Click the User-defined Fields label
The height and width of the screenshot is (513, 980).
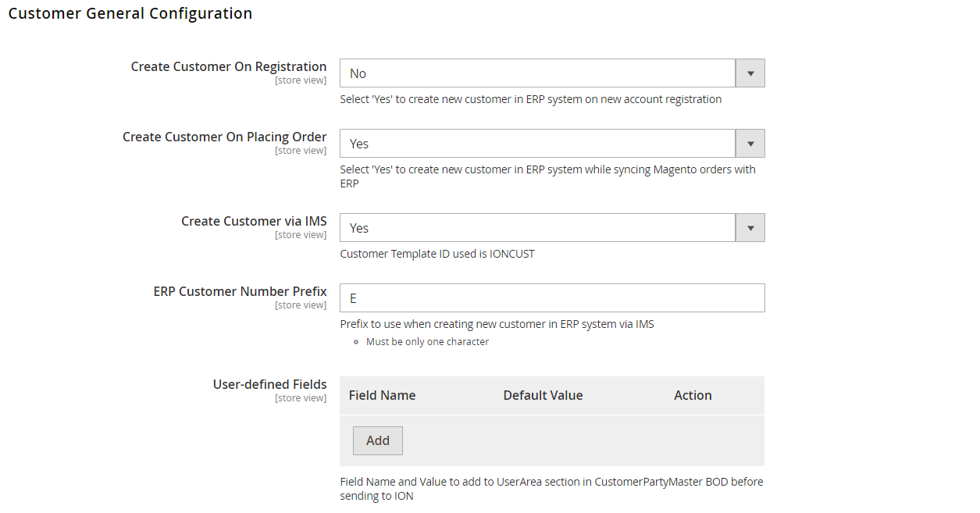269,384
